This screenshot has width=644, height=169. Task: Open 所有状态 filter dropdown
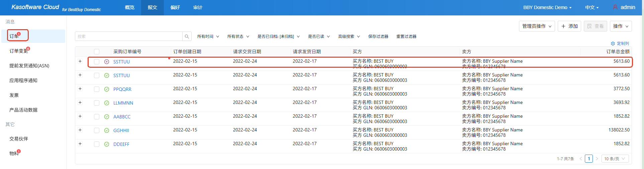click(238, 37)
